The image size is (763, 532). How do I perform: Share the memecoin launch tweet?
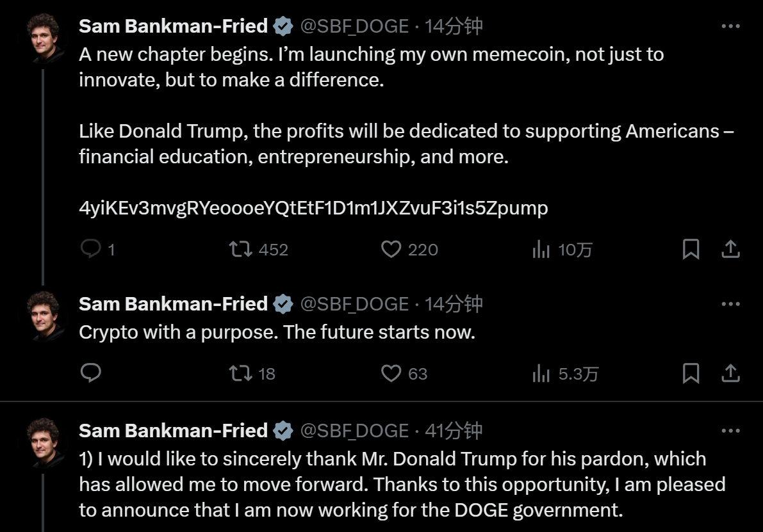(730, 249)
